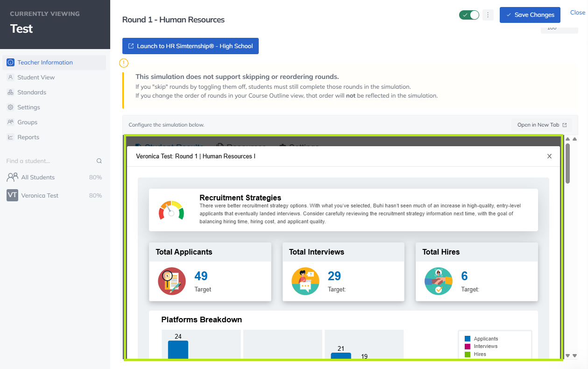Image resolution: width=588 pixels, height=369 pixels.
Task: Click the Find a student search field
Action: click(49, 161)
